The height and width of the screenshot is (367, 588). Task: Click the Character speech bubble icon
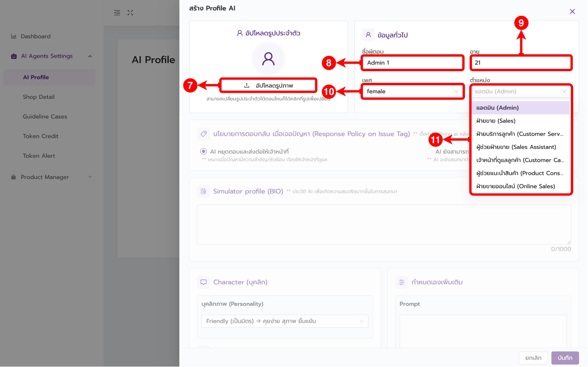tap(204, 282)
